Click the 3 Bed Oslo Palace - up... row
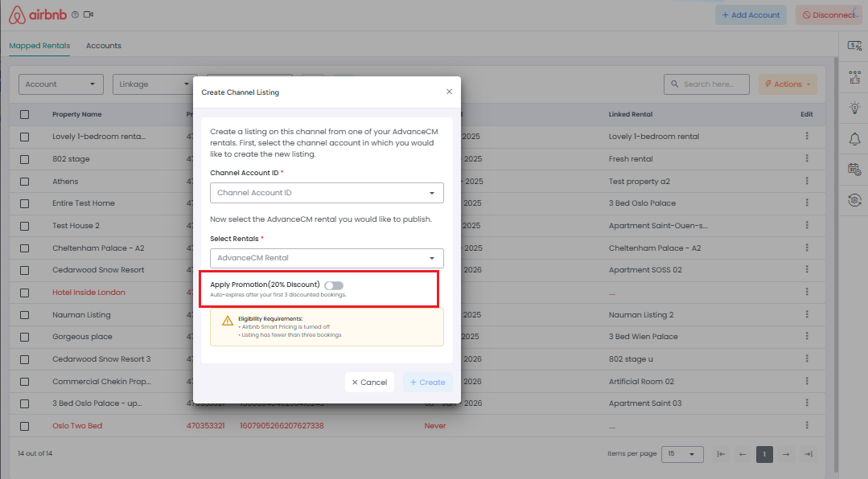This screenshot has width=868, height=479. 418,403
